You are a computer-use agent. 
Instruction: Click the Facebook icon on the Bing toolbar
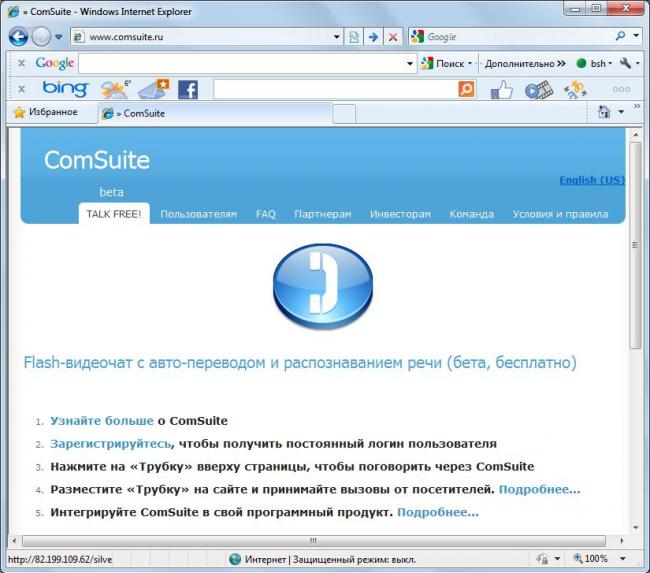pyautogui.click(x=188, y=90)
